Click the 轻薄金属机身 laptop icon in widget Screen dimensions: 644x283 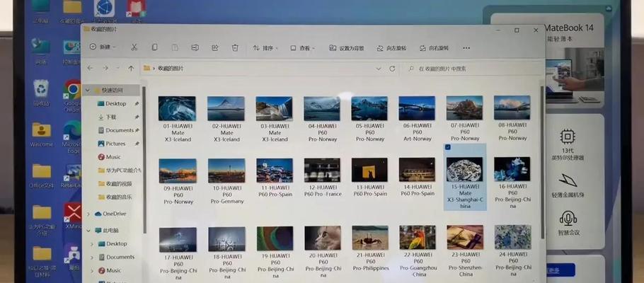568,180
